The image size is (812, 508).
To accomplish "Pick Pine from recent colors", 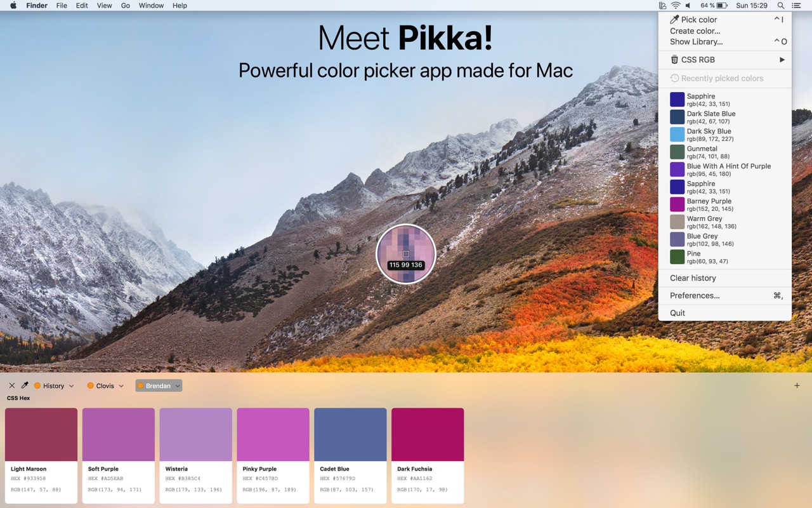I will point(724,257).
